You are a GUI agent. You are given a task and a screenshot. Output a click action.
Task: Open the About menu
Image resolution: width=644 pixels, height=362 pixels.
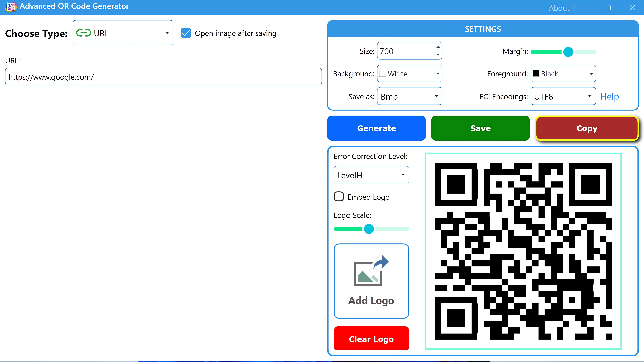pos(559,8)
